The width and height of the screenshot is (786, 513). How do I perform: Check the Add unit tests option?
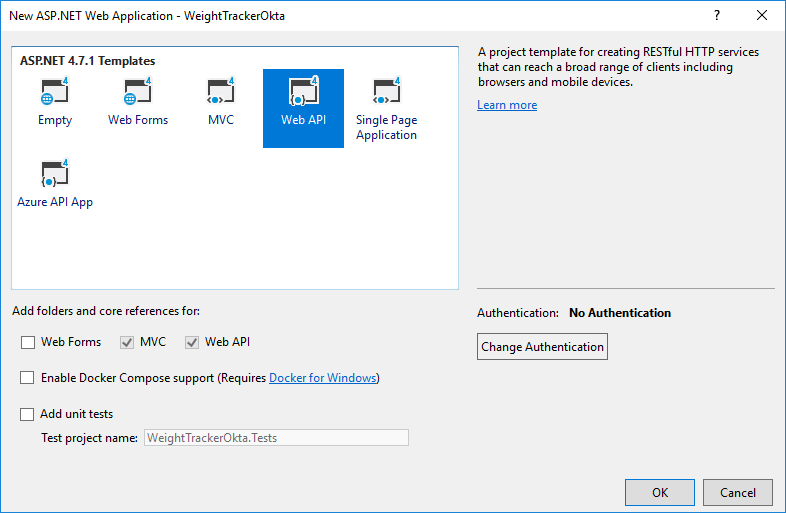[x=28, y=414]
